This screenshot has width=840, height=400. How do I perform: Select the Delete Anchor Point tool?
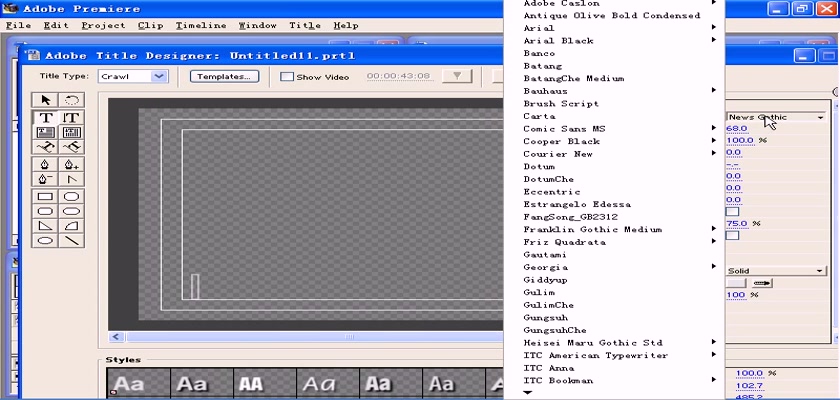pos(46,179)
